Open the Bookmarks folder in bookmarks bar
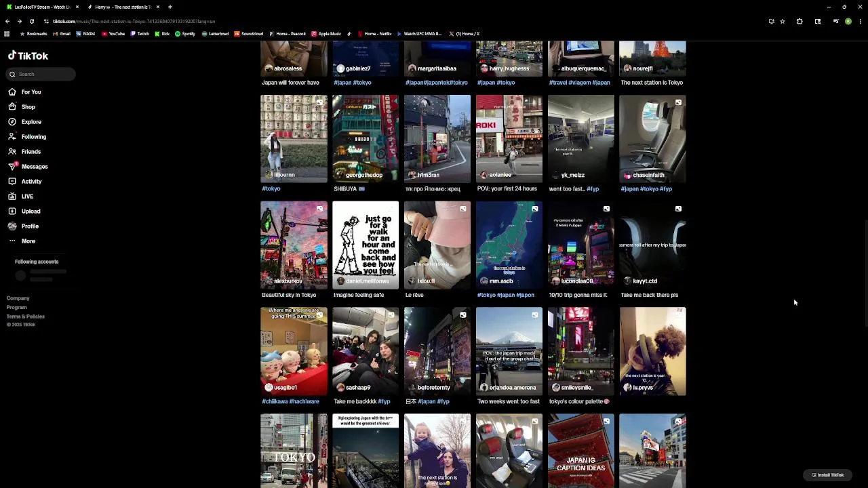868x488 pixels. pyautogui.click(x=33, y=34)
